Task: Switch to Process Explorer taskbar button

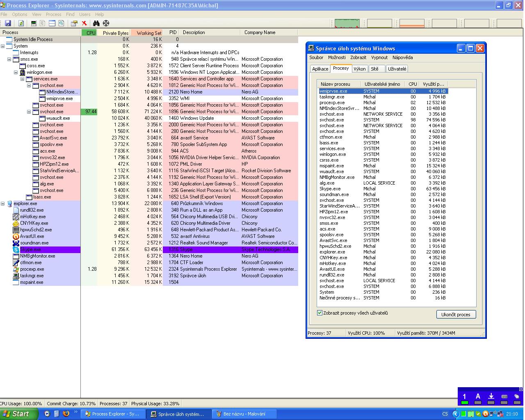Action: pos(113,414)
